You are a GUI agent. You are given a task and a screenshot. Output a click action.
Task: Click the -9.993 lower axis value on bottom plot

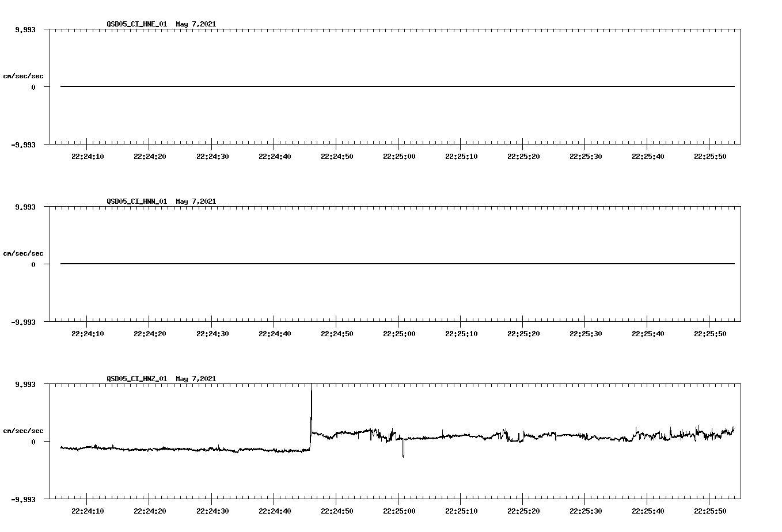point(23,500)
